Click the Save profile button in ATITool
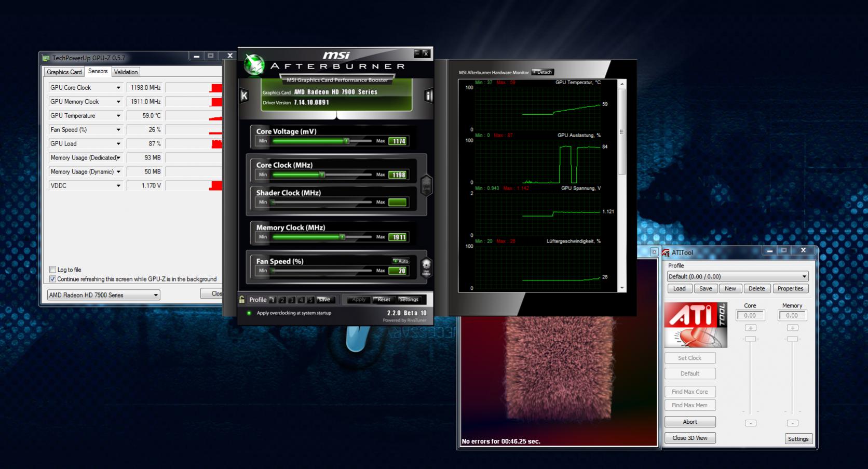The width and height of the screenshot is (868, 469). coord(706,289)
